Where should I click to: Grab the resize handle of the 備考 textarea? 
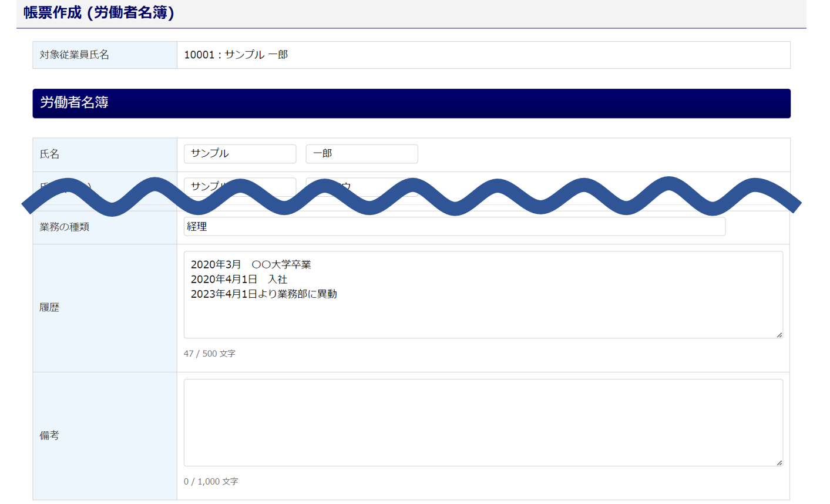coord(779,463)
